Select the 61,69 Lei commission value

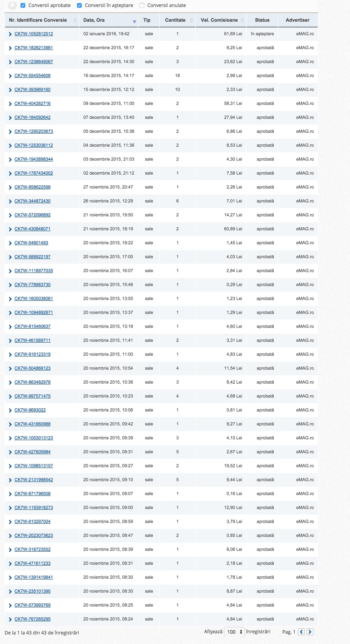pyautogui.click(x=233, y=34)
